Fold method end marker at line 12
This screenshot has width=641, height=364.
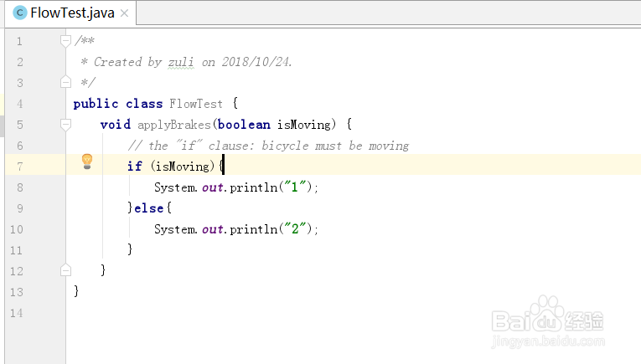click(65, 270)
